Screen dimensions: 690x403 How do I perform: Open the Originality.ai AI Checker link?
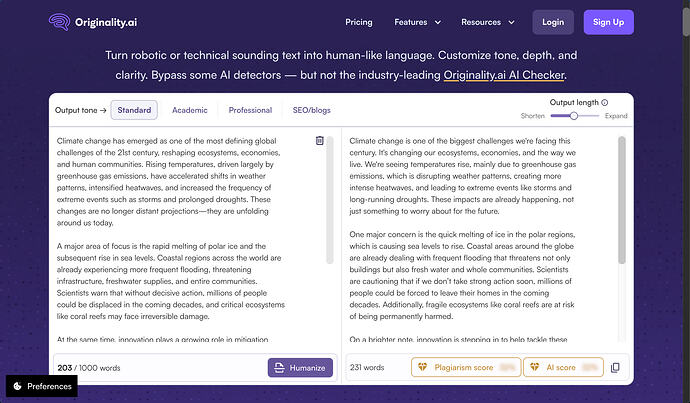(504, 75)
